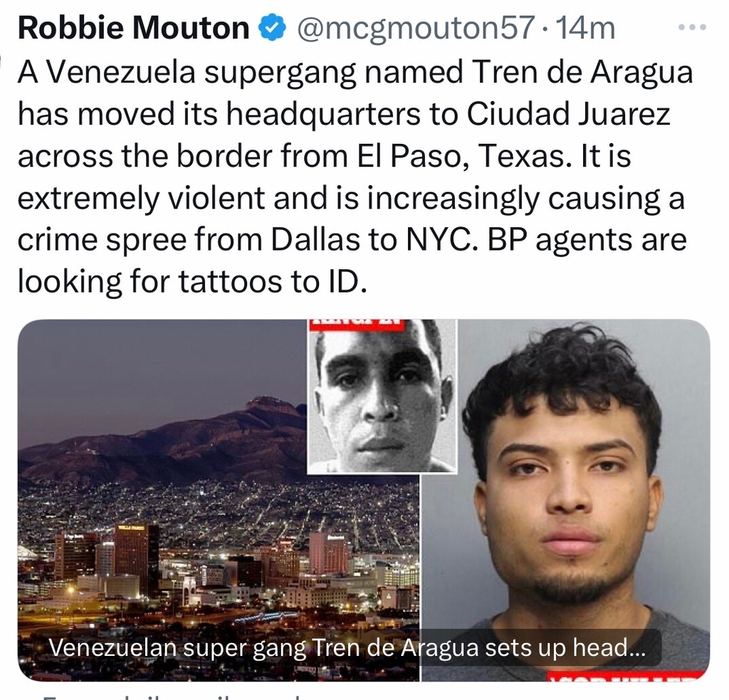Click the truncated source domain text below card
Image resolution: width=729 pixels, height=700 pixels.
(172, 696)
